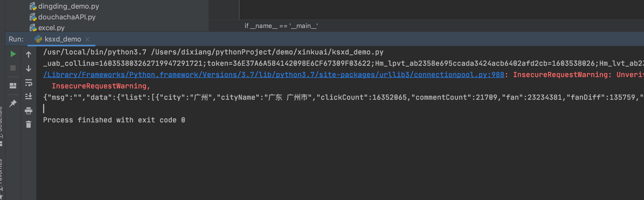
Task: Pin the ksxd_demo run tab
Action: (13, 103)
